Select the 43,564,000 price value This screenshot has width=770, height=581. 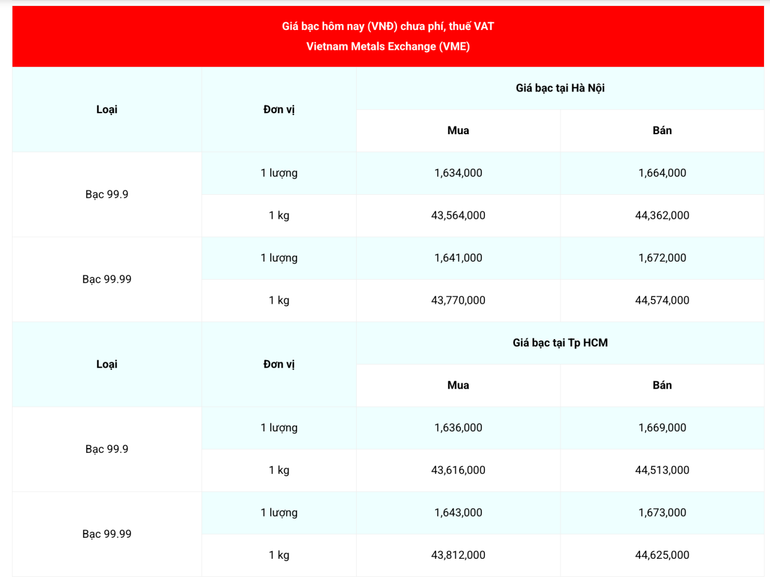458,215
